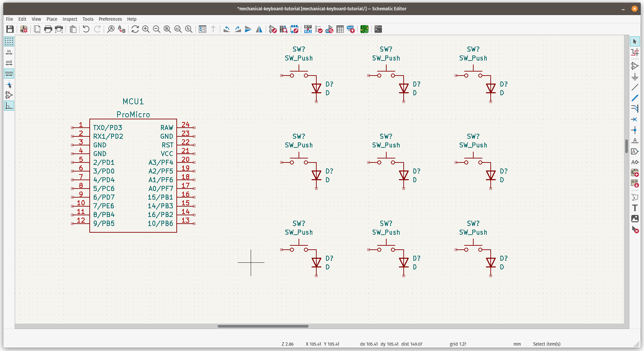Generate the bill of materials
Image resolution: width=644 pixels, height=351 pixels.
(x=350, y=29)
